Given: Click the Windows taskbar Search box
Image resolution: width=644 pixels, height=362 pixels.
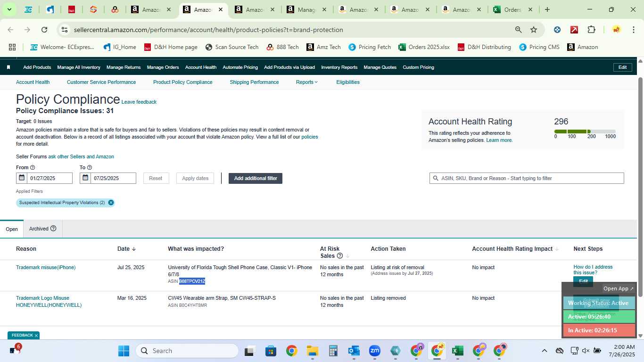Looking at the screenshot, I should tap(187, 351).
